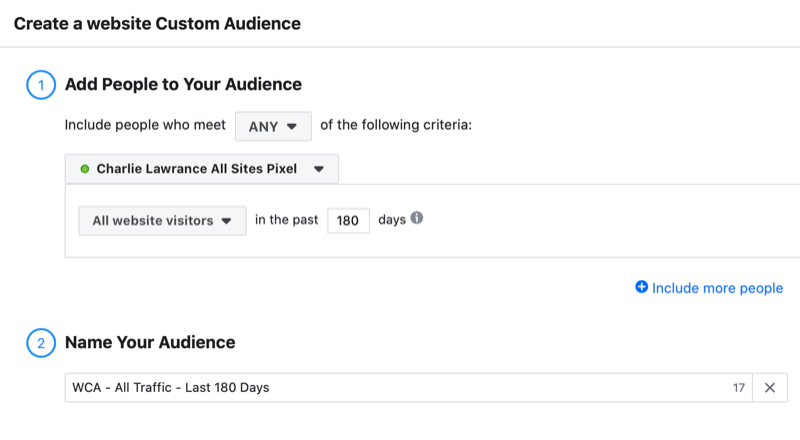Image resolution: width=800 pixels, height=440 pixels.
Task: Click the Create a website Custom Audience title
Action: (157, 22)
